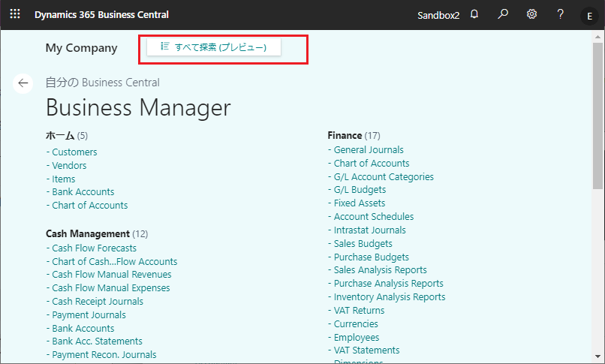Open Currencies link

(x=356, y=324)
